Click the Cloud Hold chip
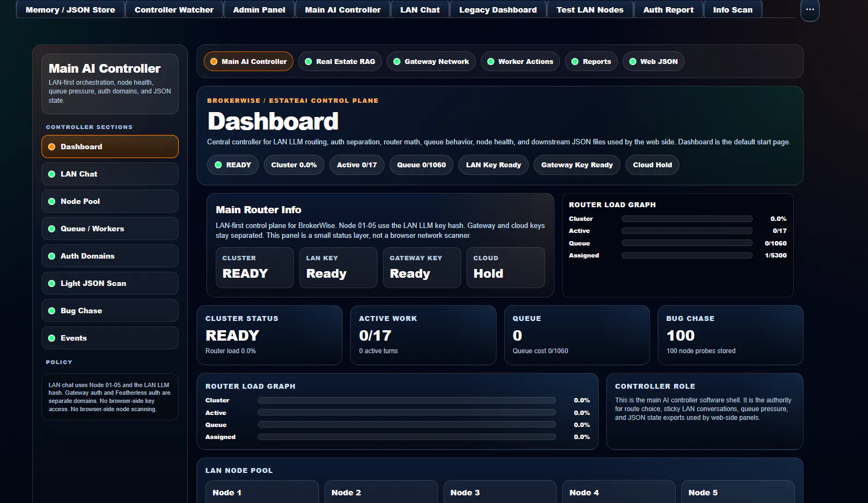 652,165
